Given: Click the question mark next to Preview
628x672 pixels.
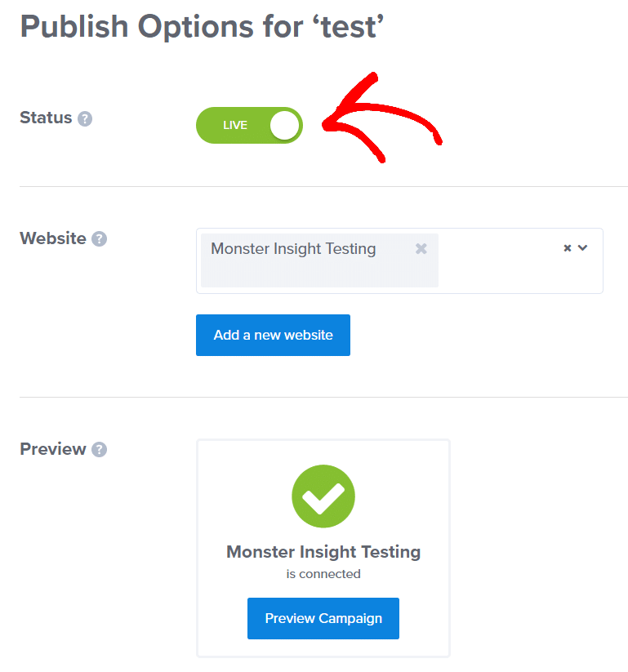Looking at the screenshot, I should click(99, 449).
